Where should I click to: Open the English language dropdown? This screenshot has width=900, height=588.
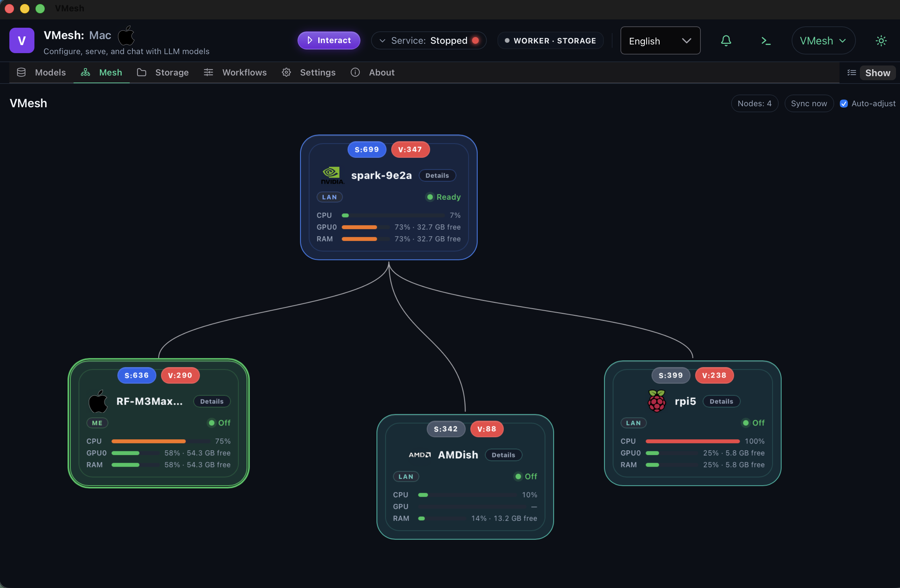click(660, 40)
